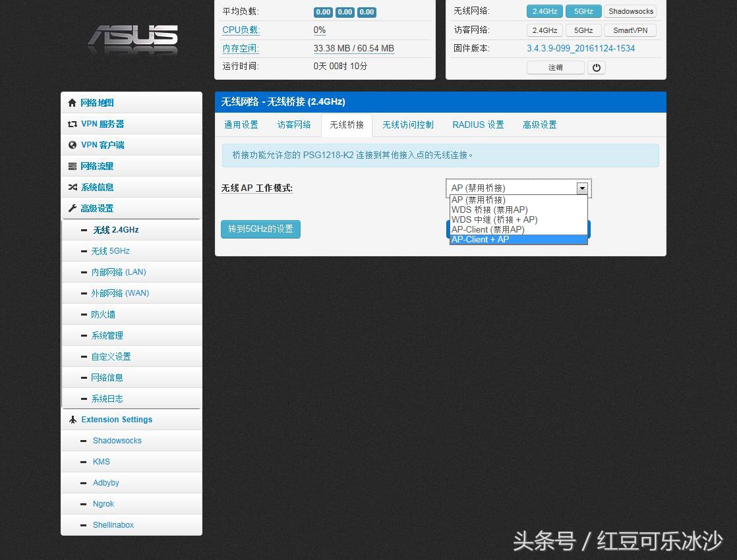Viewport: 737px width, 560px height.
Task: Click the 网络流量 traffic icon
Action: click(x=73, y=165)
